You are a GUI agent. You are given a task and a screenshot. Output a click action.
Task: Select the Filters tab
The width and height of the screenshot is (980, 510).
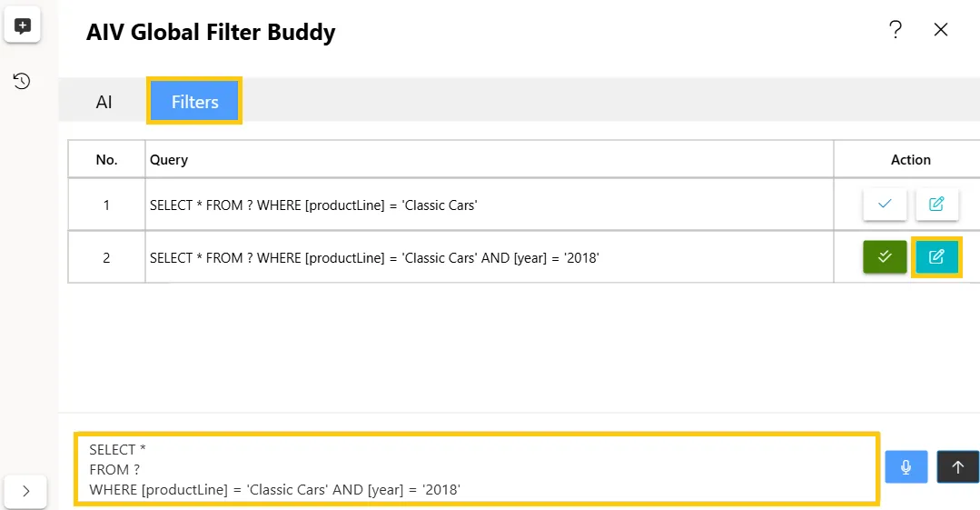click(195, 102)
